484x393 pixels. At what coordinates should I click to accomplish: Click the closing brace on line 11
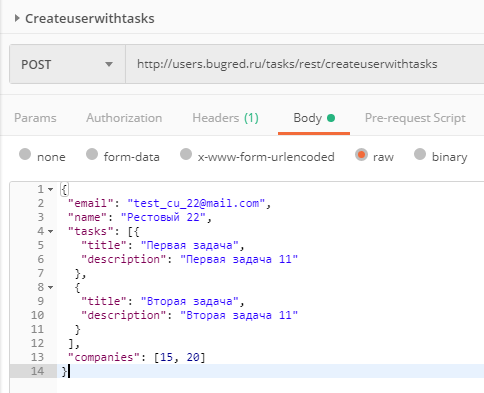(x=78, y=329)
